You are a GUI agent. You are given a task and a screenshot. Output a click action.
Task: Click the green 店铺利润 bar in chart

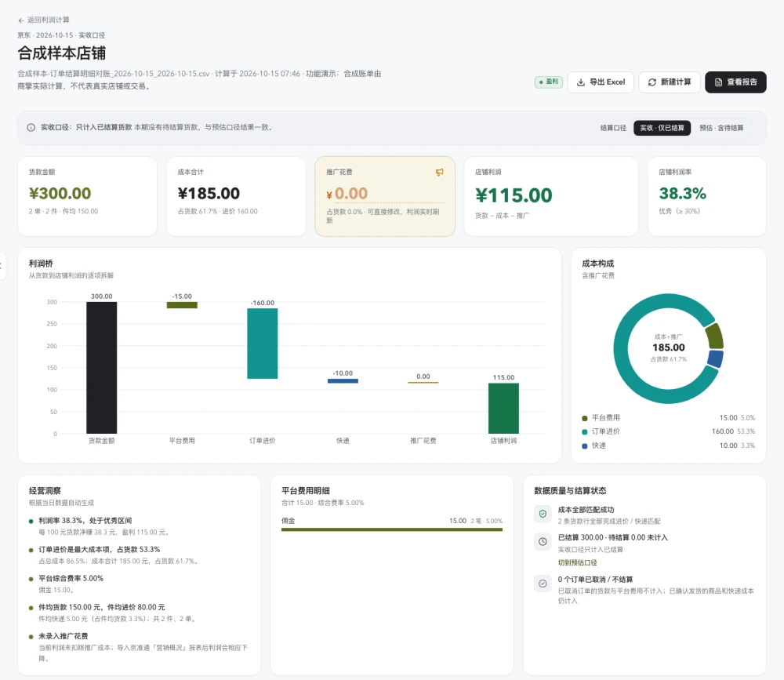[x=503, y=409]
